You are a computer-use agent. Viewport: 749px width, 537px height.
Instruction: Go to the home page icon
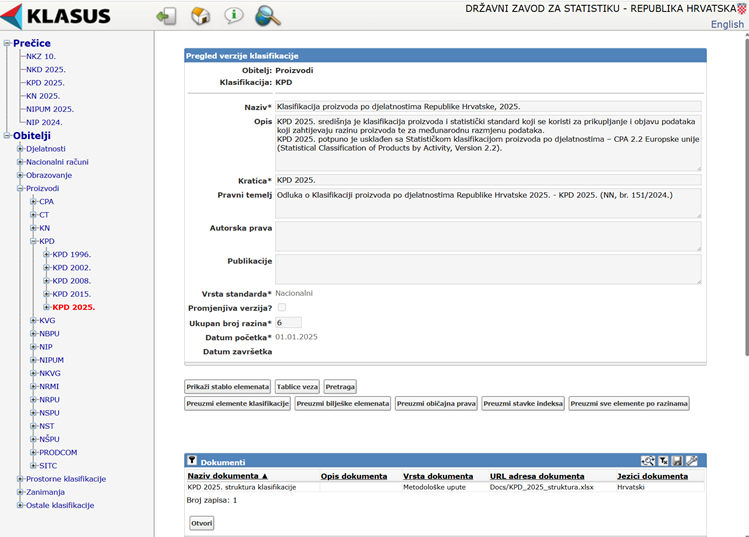point(200,16)
